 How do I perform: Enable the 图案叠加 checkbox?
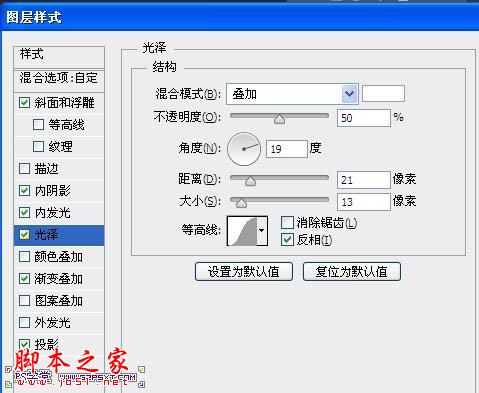(x=24, y=301)
